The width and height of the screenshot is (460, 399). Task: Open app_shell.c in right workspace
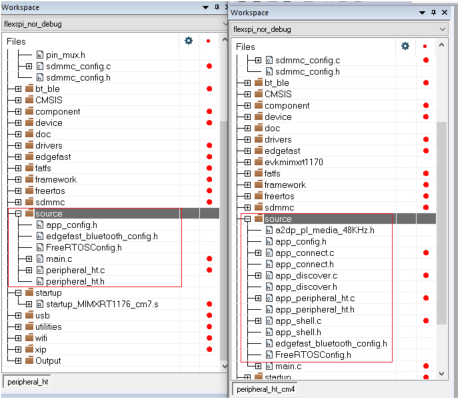pos(298,321)
